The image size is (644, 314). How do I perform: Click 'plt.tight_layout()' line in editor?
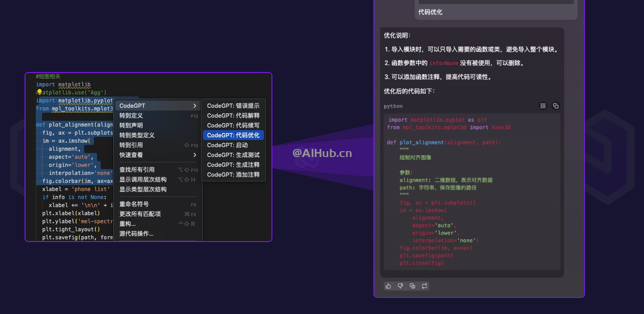[71, 229]
